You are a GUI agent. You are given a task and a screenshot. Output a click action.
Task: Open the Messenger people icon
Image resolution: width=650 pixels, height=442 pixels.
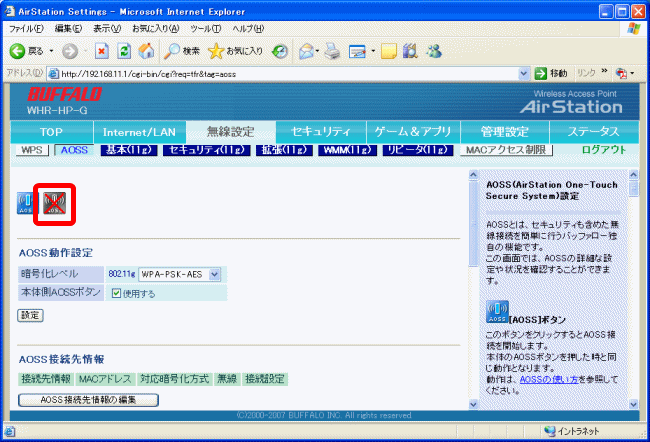[x=434, y=51]
